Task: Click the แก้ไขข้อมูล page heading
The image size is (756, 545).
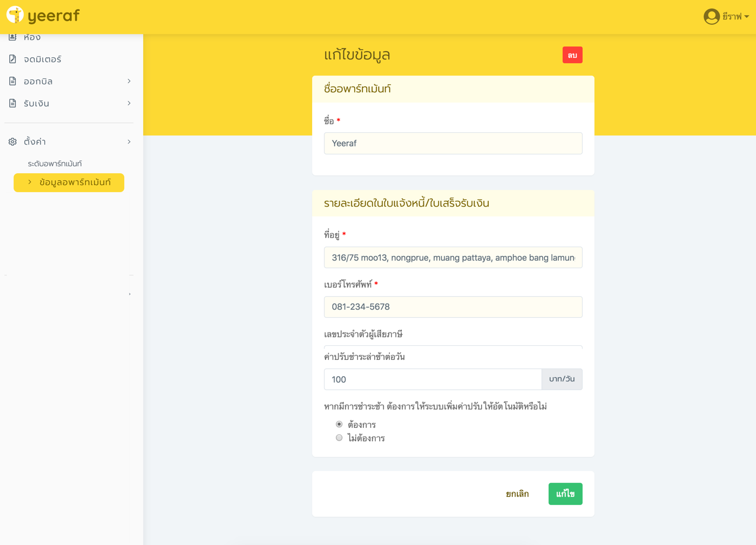Action: (x=357, y=55)
